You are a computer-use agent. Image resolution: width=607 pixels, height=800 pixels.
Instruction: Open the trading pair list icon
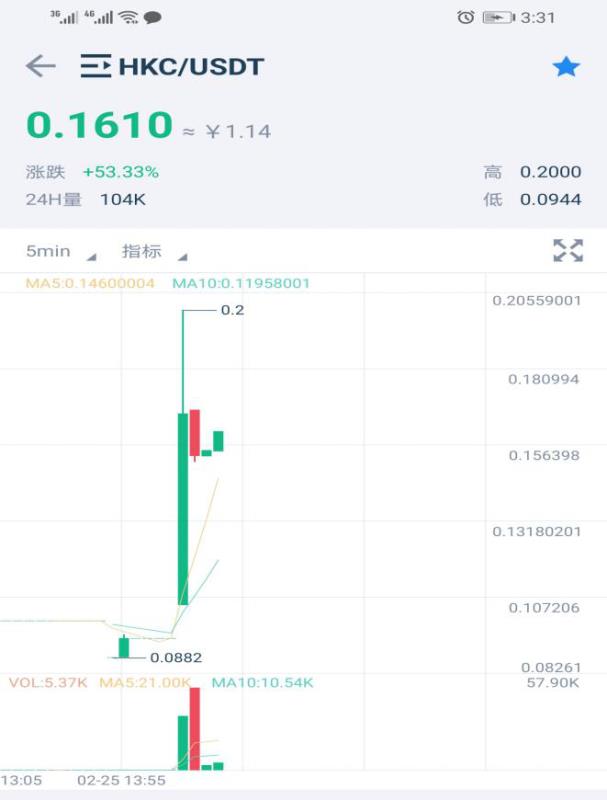coord(96,67)
